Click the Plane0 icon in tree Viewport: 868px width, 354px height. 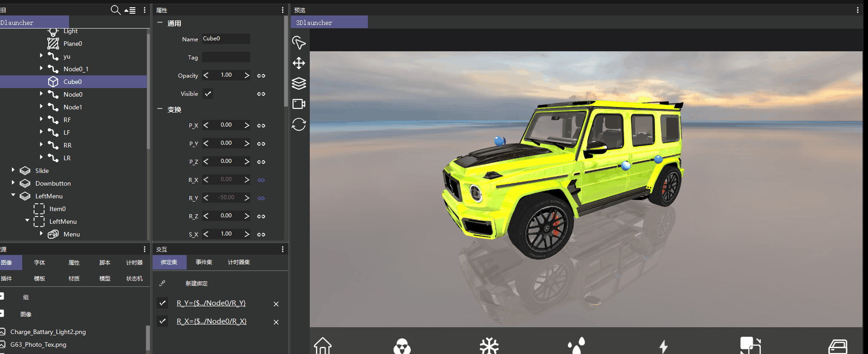53,44
